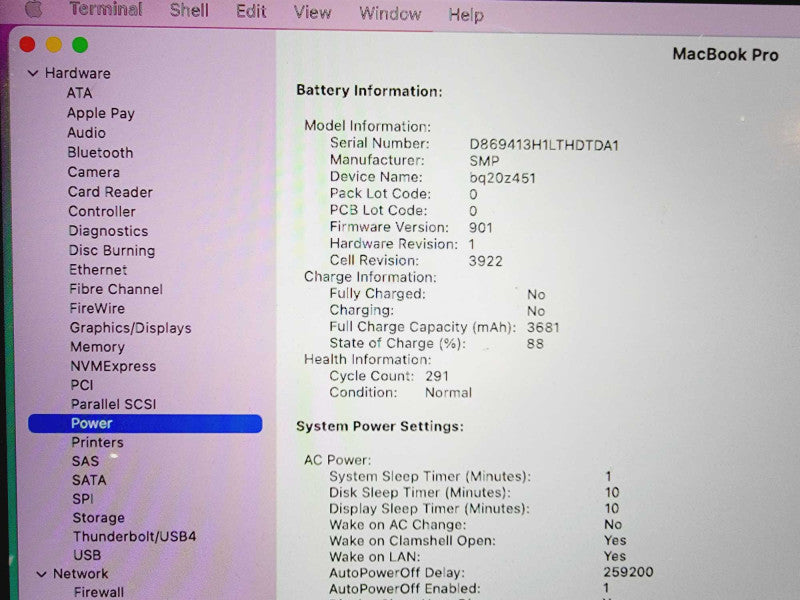Viewport: 800px width, 600px height.
Task: Select the Hardware category label
Action: pos(78,73)
